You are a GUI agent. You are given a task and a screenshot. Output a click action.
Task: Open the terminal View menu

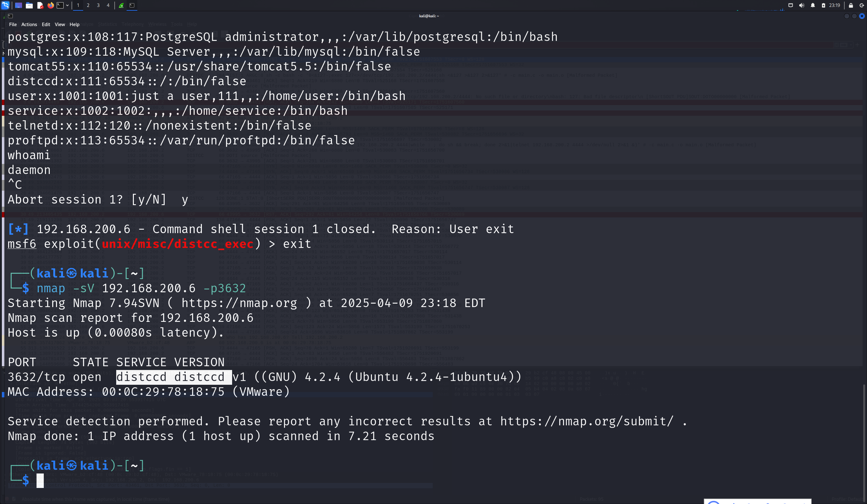60,25
